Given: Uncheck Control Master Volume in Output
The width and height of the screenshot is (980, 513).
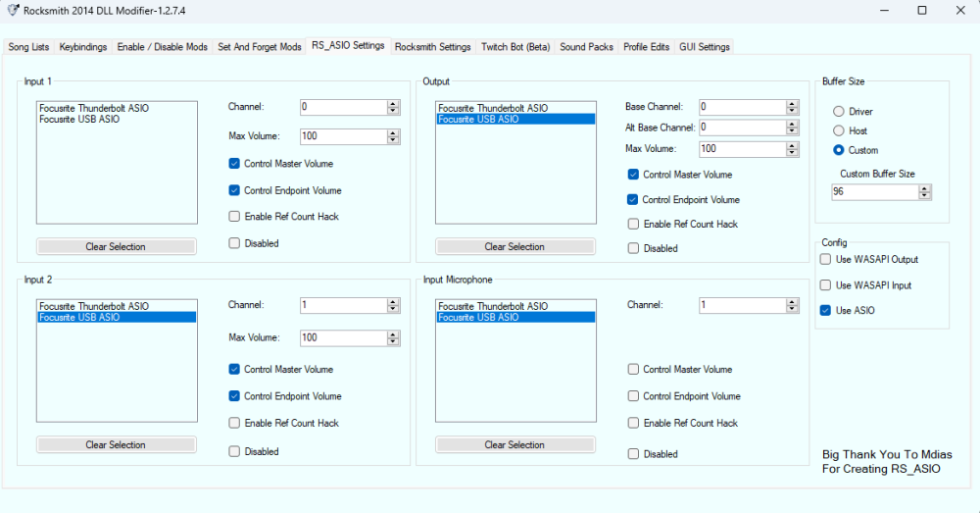Looking at the screenshot, I should 633,175.
